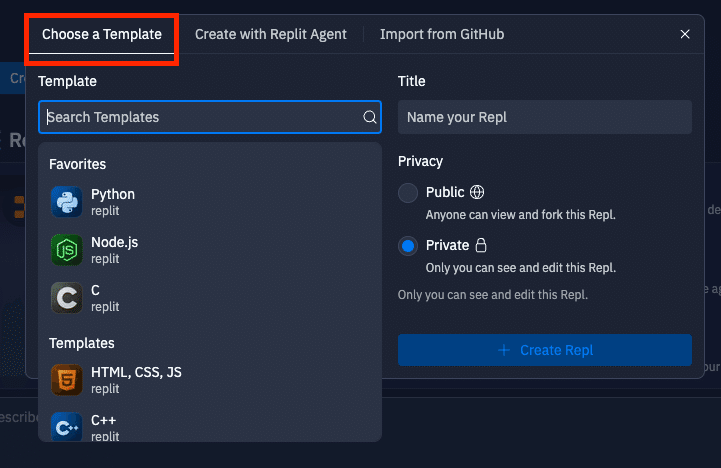Select the HTML, CSS, JS icon
The image size is (721, 468).
point(66,380)
